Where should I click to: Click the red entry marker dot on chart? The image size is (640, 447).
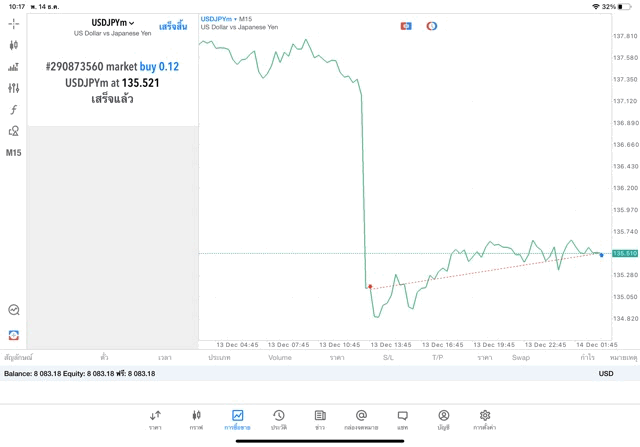click(x=370, y=287)
